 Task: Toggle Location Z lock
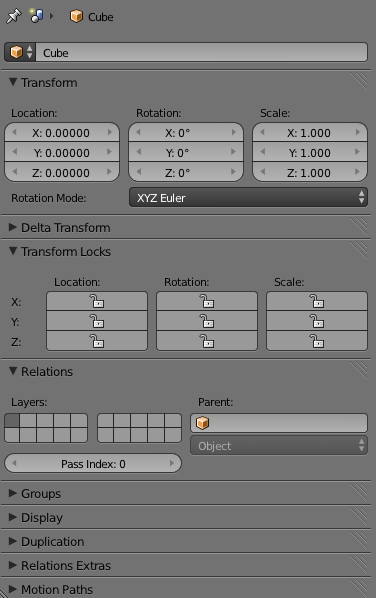pos(97,341)
